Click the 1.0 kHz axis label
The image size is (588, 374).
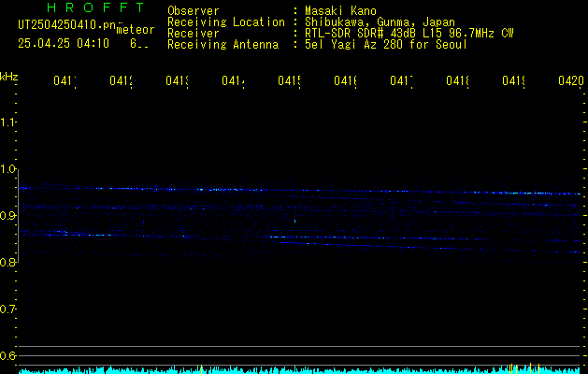[x=7, y=169]
